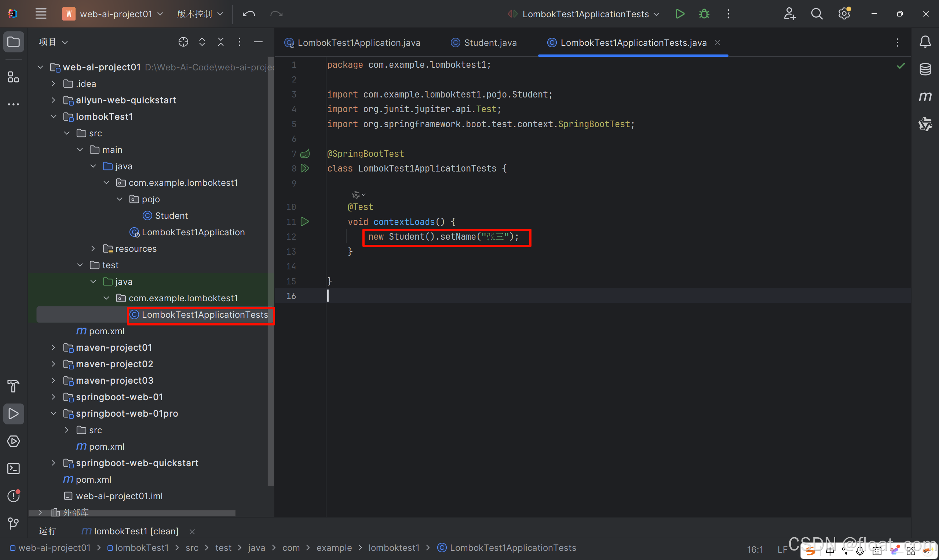Click the Debug bug icon

(x=704, y=14)
